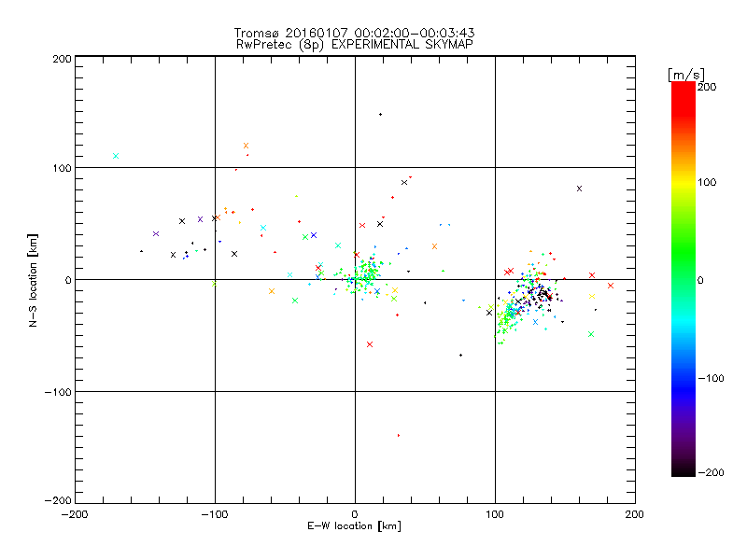Click the velocity color scale bar
The width and height of the screenshot is (747, 560).
coord(684,279)
